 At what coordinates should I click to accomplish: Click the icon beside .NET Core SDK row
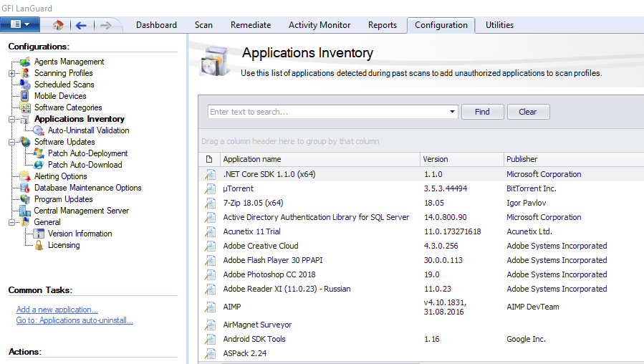tap(211, 175)
